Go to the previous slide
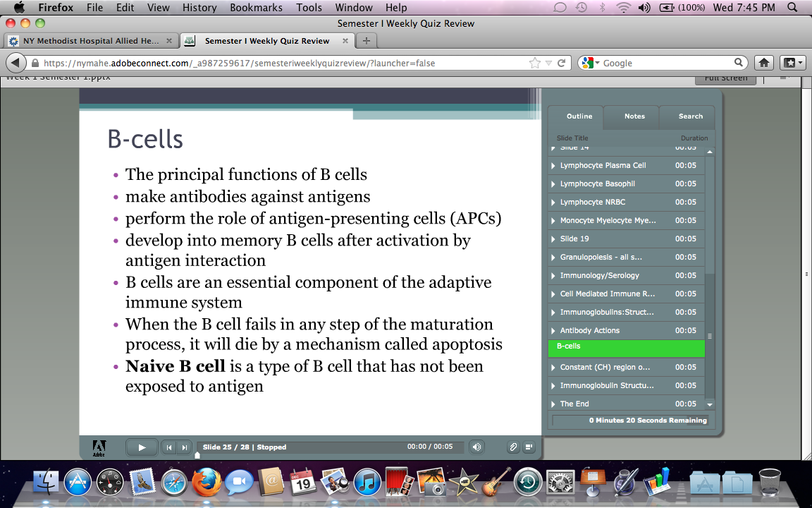 tap(169, 447)
